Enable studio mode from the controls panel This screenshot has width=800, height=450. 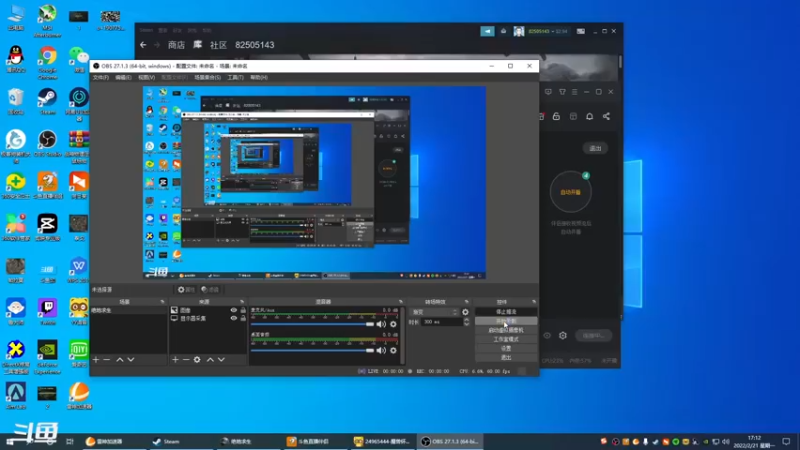506,339
